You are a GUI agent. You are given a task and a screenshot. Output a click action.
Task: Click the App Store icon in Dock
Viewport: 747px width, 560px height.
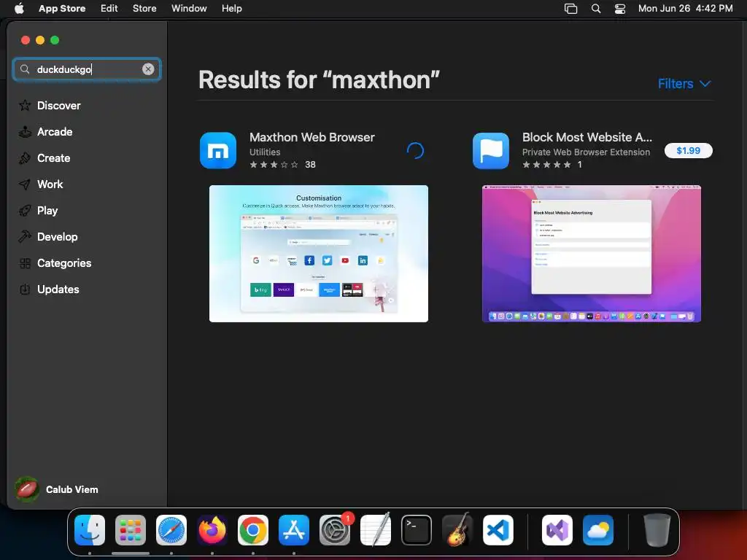294,530
